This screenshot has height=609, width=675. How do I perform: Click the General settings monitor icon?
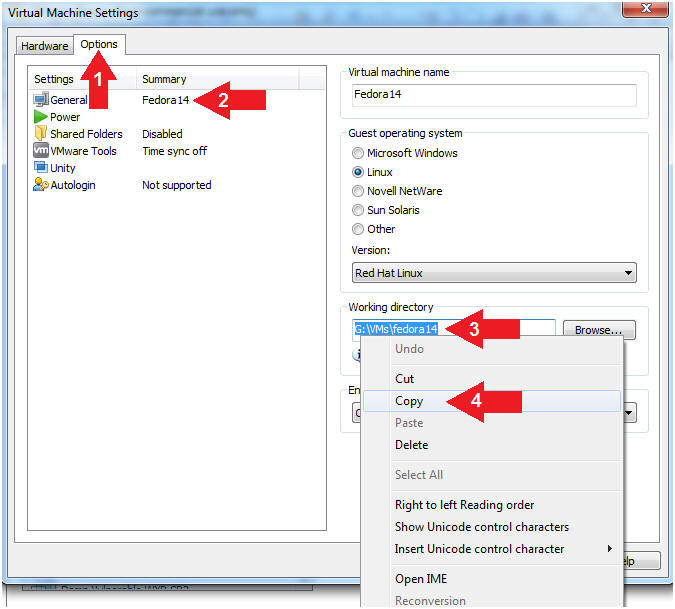(x=41, y=100)
